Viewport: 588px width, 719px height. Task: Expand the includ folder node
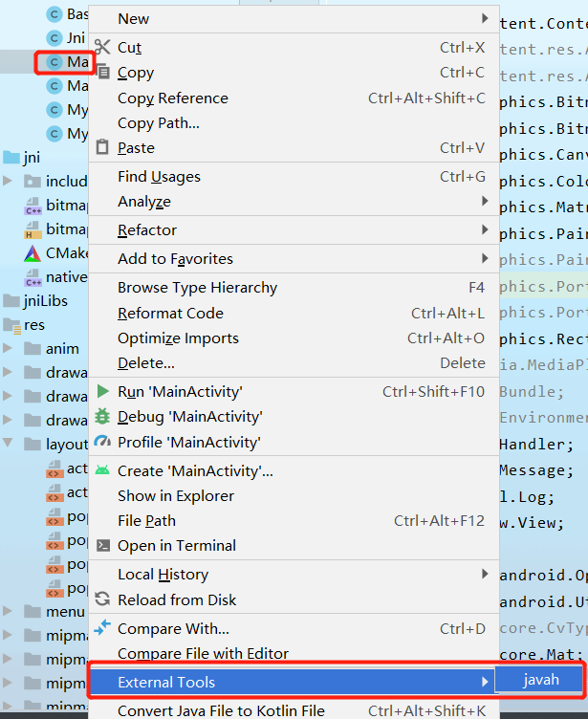8,181
